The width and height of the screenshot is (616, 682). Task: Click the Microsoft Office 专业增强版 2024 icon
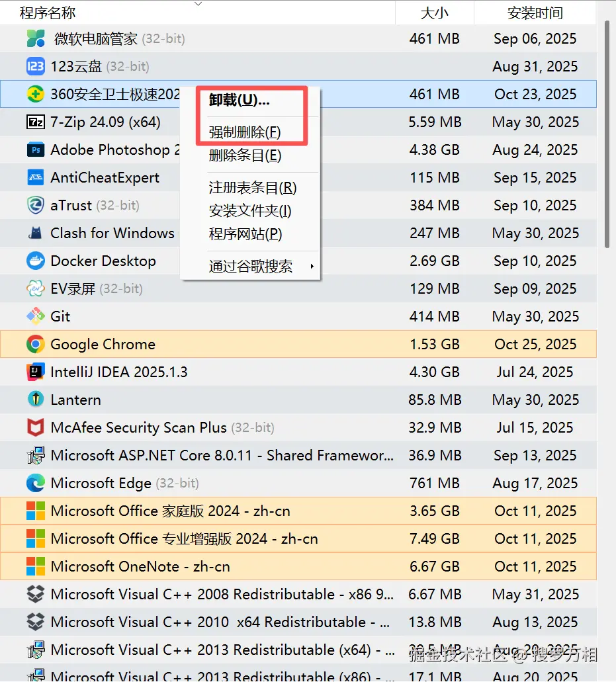[x=35, y=538]
